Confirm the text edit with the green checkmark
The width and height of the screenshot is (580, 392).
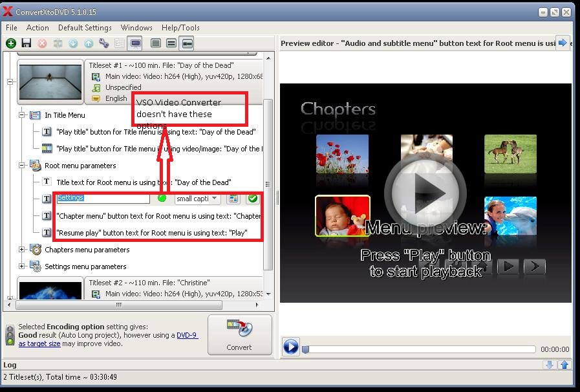click(x=253, y=199)
